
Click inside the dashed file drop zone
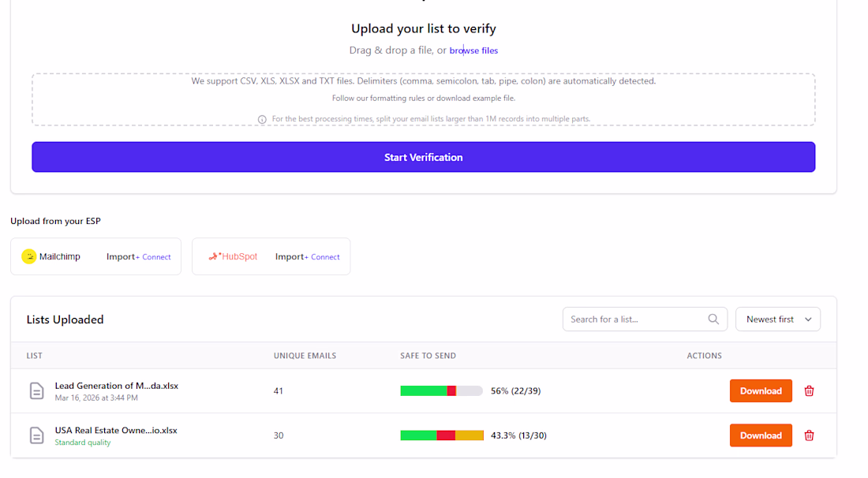point(424,99)
